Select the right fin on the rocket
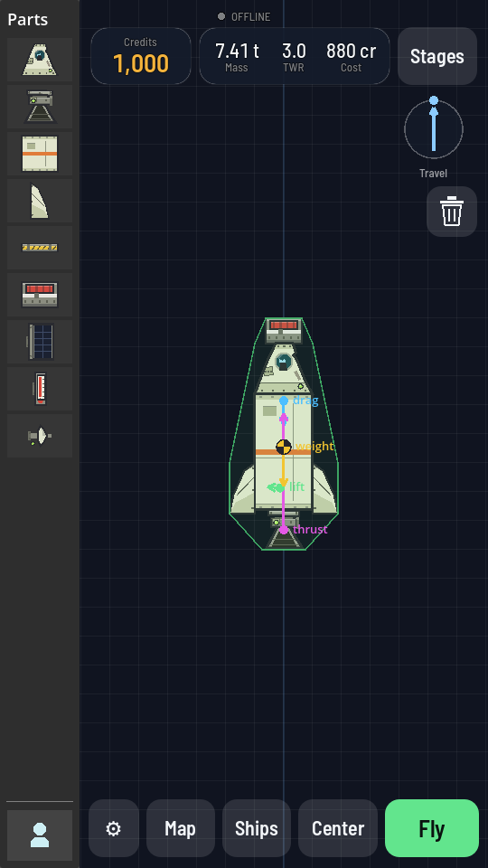 (x=324, y=489)
